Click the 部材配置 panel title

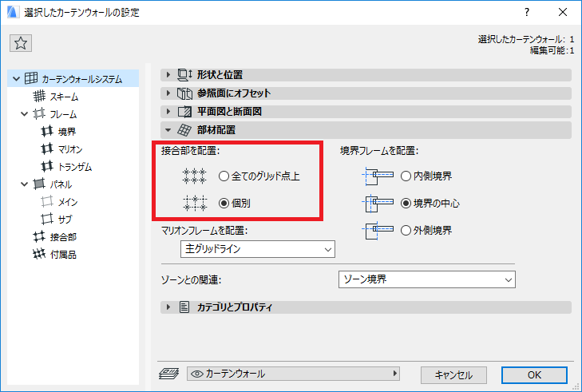click(x=216, y=130)
